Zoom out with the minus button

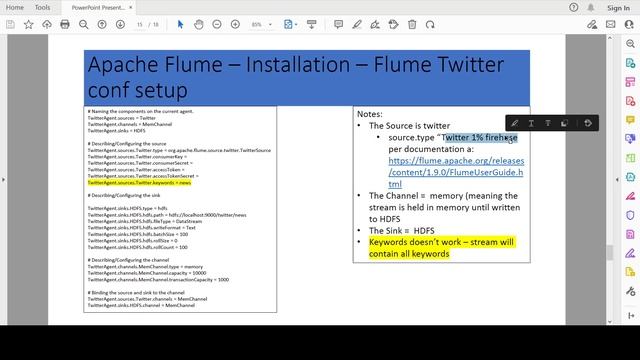coord(217,24)
